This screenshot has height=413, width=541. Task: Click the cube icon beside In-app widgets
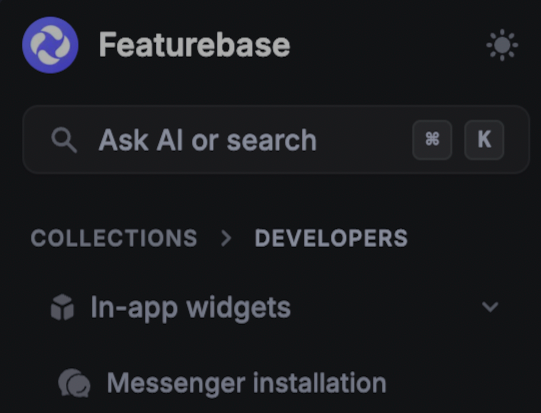[62, 307]
